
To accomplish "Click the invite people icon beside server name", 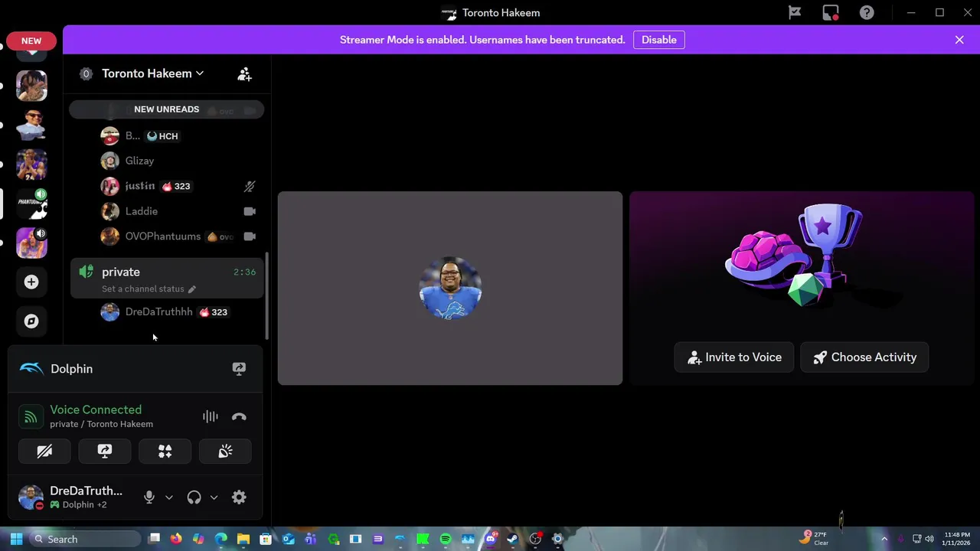I will click(244, 73).
